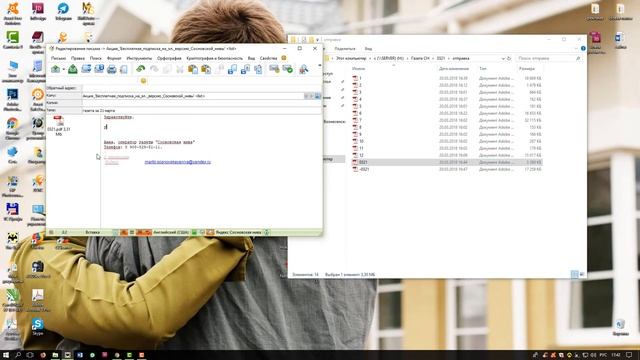The width and height of the screenshot is (640, 360).
Task: Click the address book icon beside Кому field
Action: [x=318, y=96]
